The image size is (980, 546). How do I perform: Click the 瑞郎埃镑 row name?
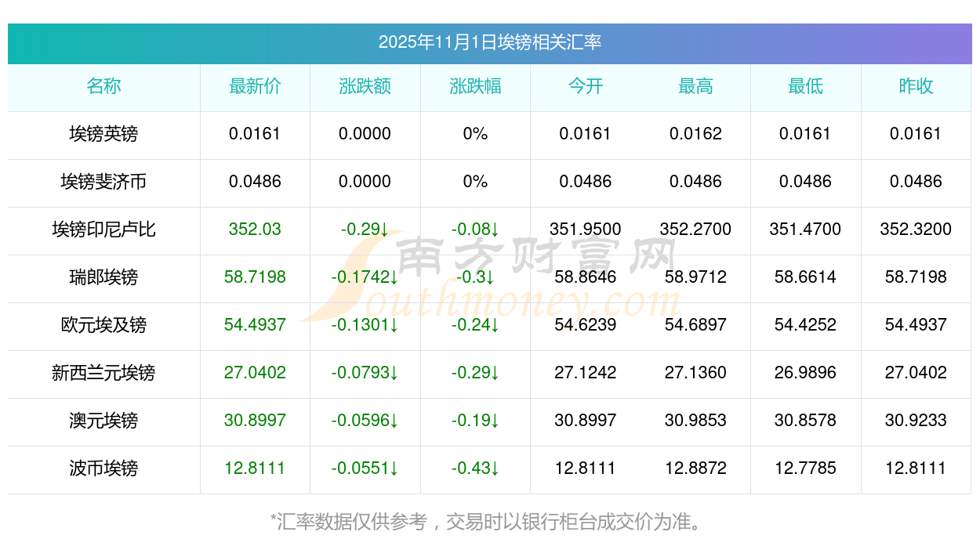[x=103, y=277]
